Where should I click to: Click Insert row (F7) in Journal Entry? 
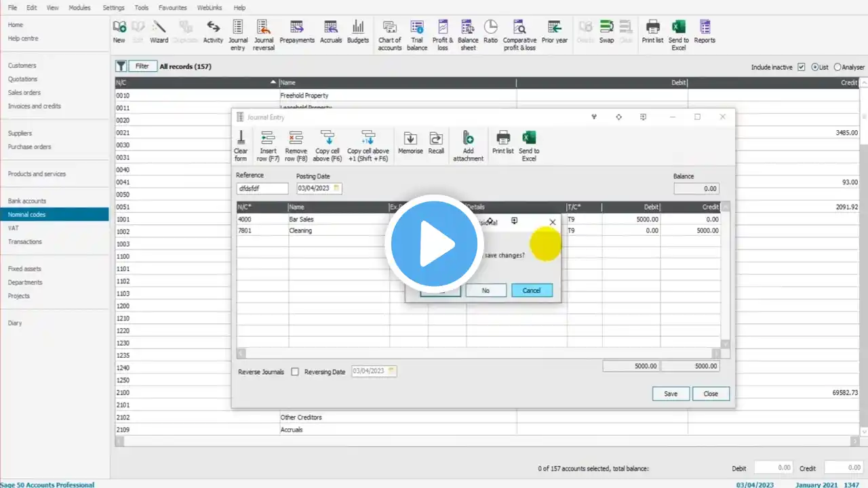[x=269, y=146]
